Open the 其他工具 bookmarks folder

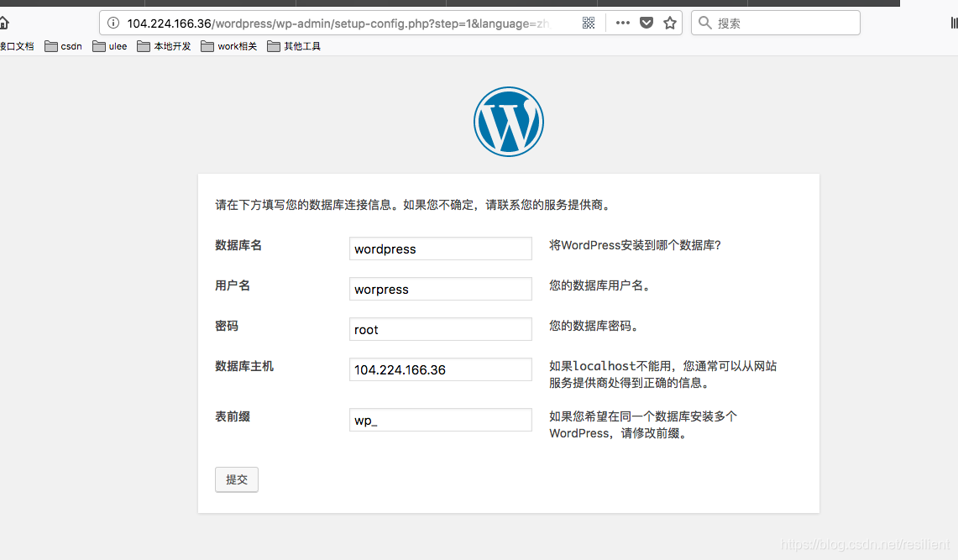[x=294, y=46]
